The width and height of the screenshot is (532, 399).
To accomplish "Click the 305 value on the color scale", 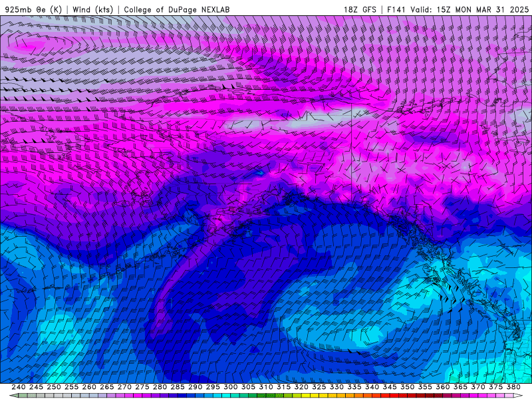I will [248, 387].
